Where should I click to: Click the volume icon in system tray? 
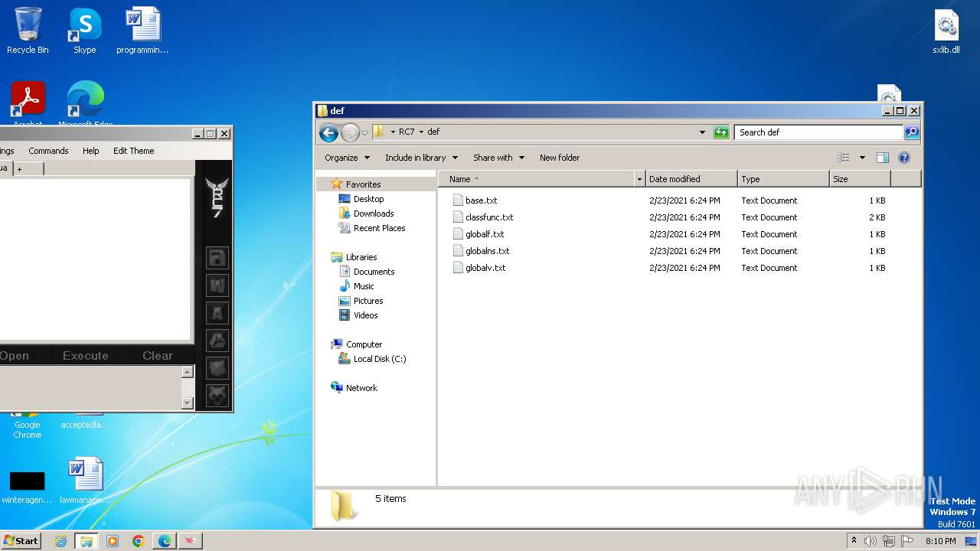click(870, 541)
